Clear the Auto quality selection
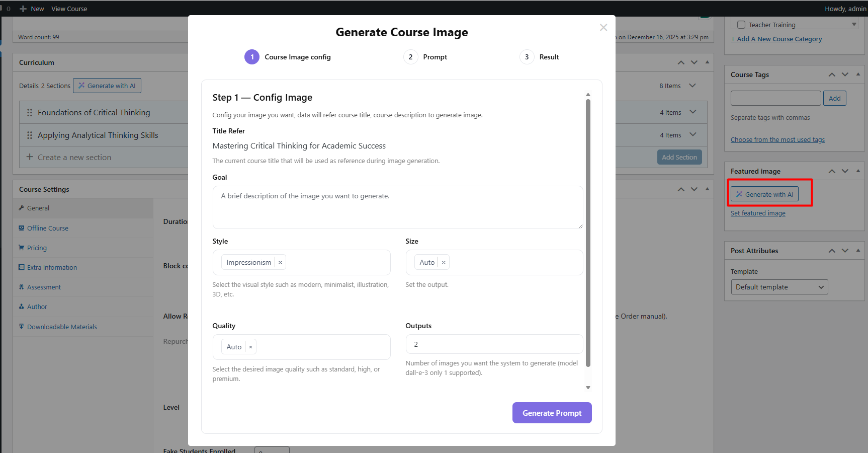The width and height of the screenshot is (868, 453). (250, 347)
